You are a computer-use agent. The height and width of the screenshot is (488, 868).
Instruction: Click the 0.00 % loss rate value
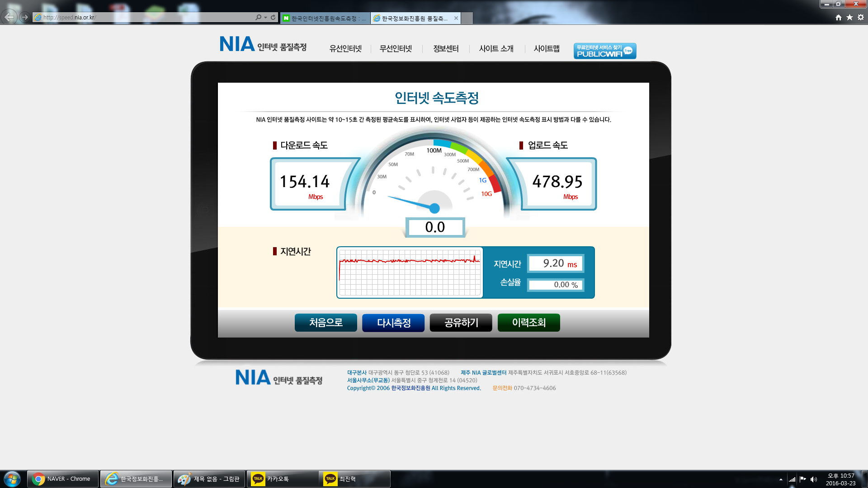(x=556, y=285)
